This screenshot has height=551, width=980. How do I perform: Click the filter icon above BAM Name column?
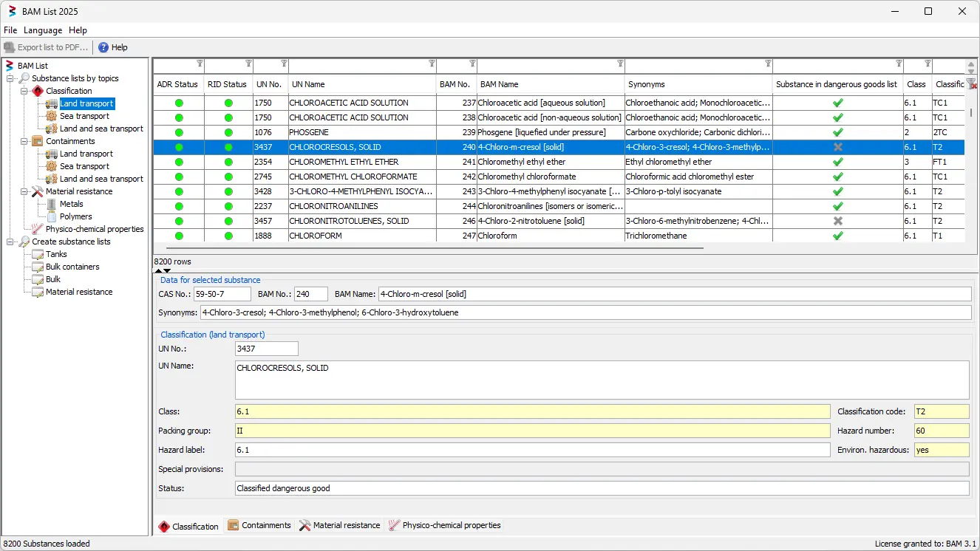pos(620,64)
